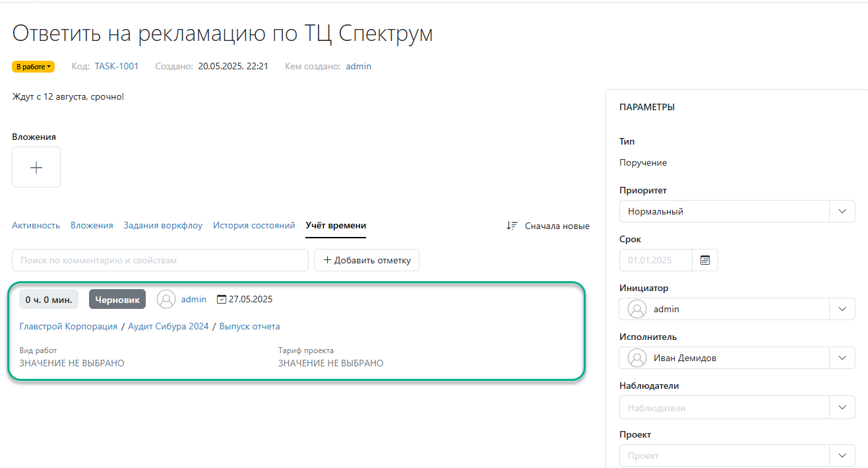Open the Срок calendar picker

tap(705, 260)
